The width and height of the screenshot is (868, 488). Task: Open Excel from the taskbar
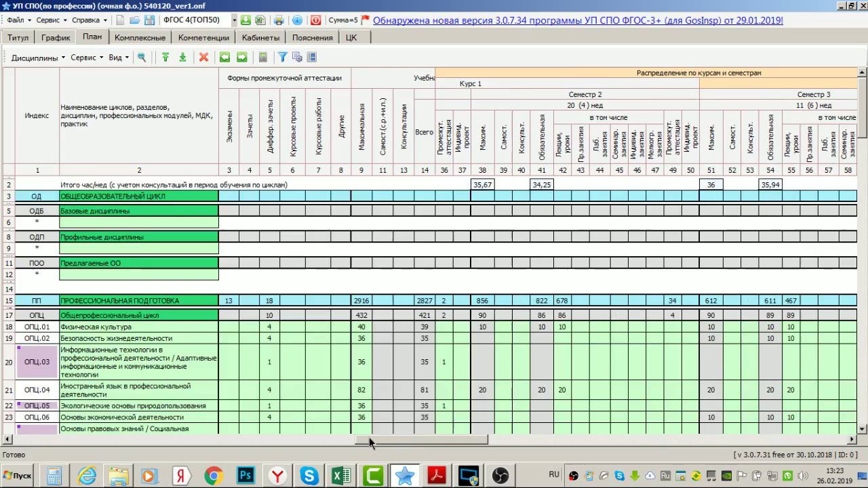coord(341,476)
